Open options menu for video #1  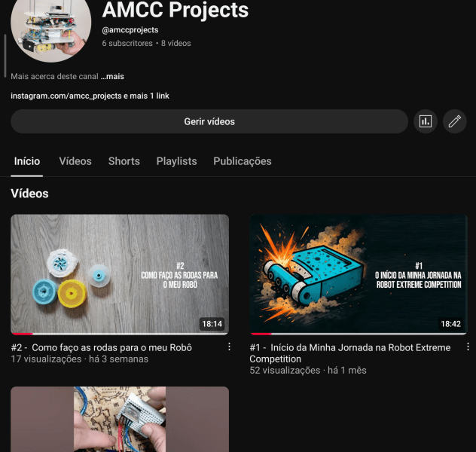pos(468,347)
